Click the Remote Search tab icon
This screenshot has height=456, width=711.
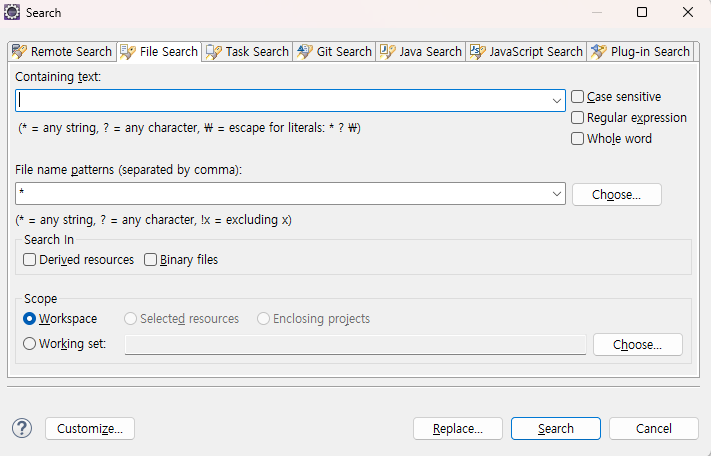pyautogui.click(x=19, y=52)
